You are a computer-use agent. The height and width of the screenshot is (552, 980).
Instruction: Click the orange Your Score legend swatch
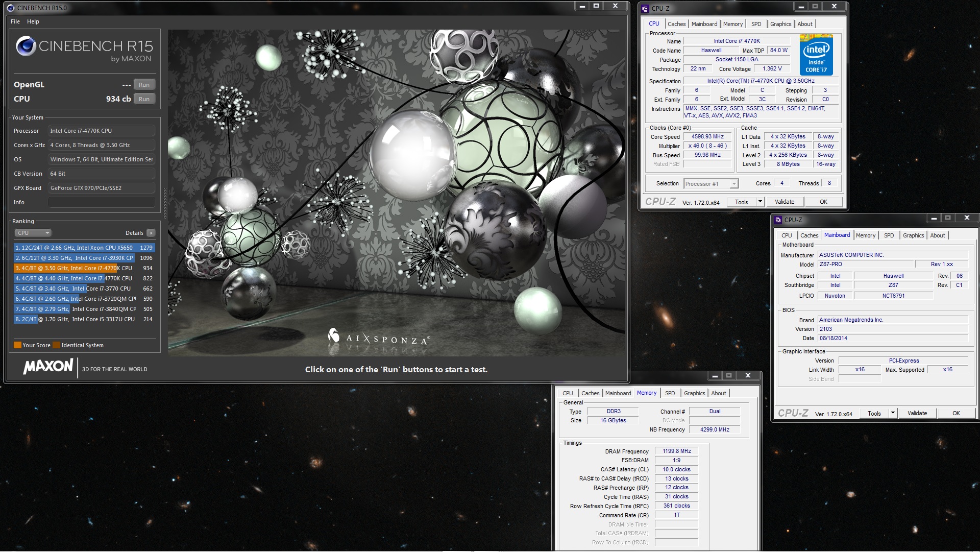[x=17, y=345]
